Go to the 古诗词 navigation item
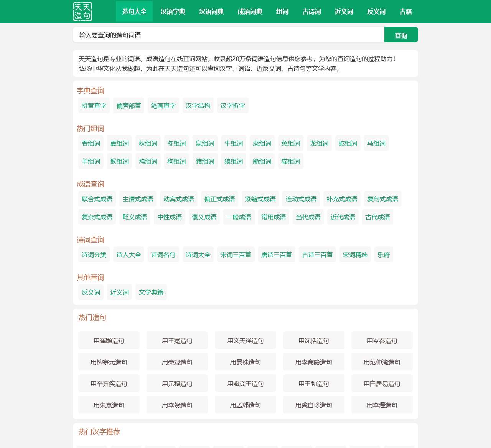The height and width of the screenshot is (448, 491). tap(311, 12)
